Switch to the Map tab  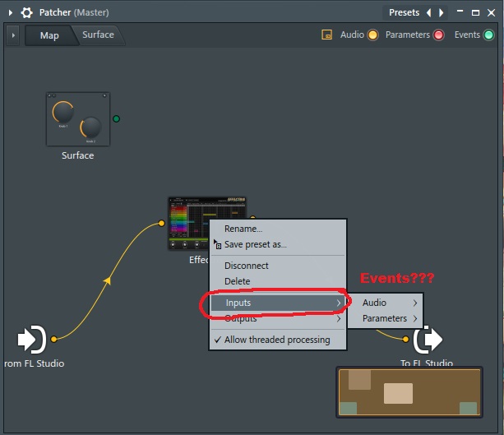(49, 35)
